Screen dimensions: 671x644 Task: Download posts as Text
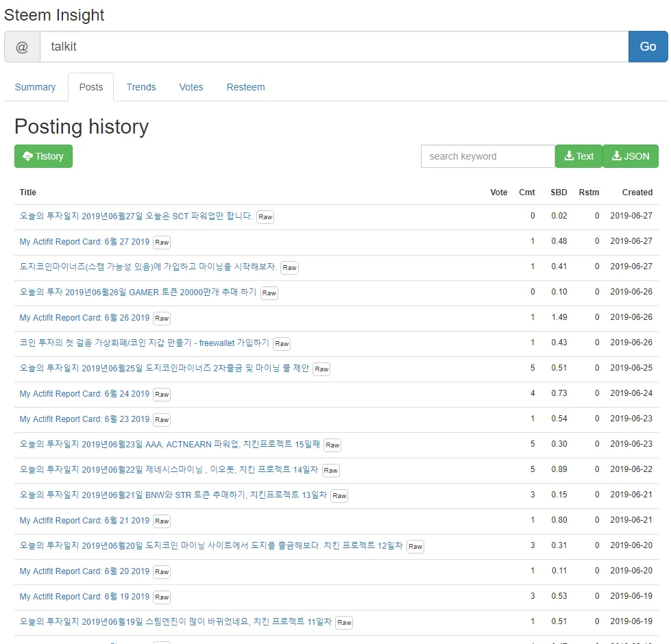click(x=578, y=156)
